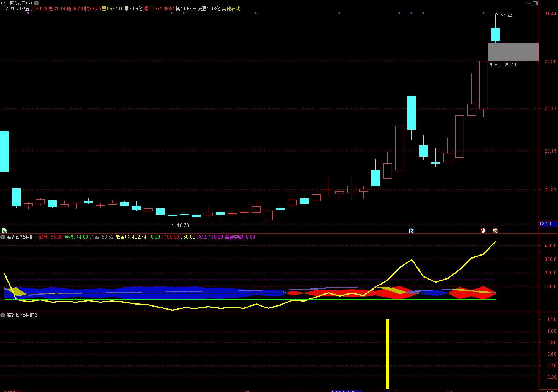The image size is (558, 392).
Task: Click the 量663791 volume value
Action: click(112, 9)
